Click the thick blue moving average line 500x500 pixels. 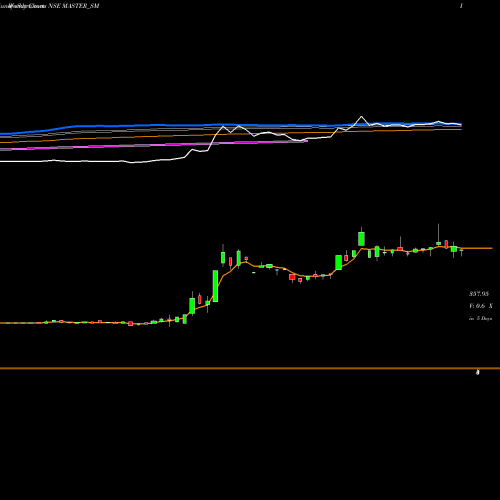click(231, 125)
